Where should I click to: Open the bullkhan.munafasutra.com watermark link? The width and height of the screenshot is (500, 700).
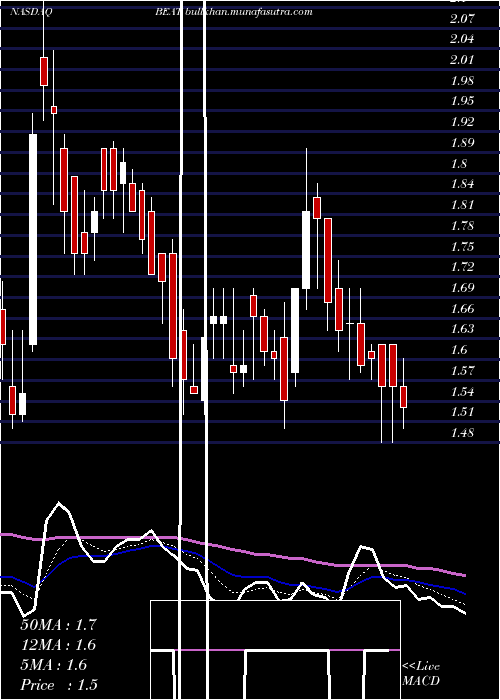pyautogui.click(x=248, y=12)
